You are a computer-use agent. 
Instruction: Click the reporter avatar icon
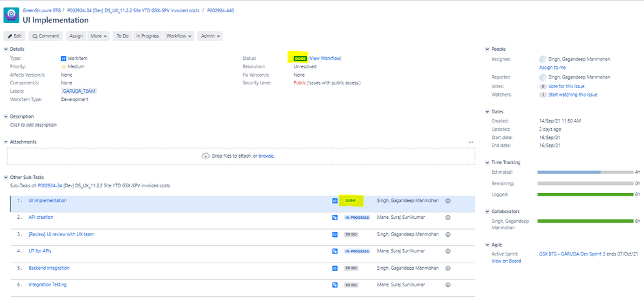tap(543, 77)
